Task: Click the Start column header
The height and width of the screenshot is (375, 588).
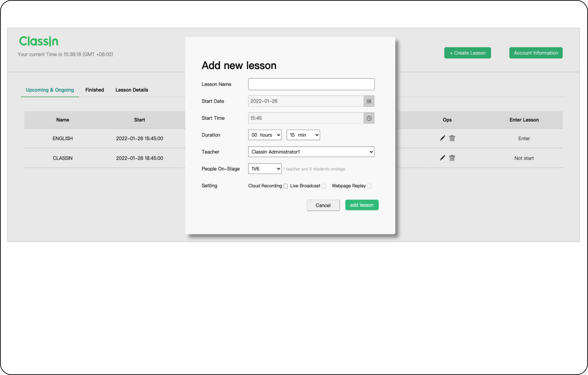Action: click(140, 120)
